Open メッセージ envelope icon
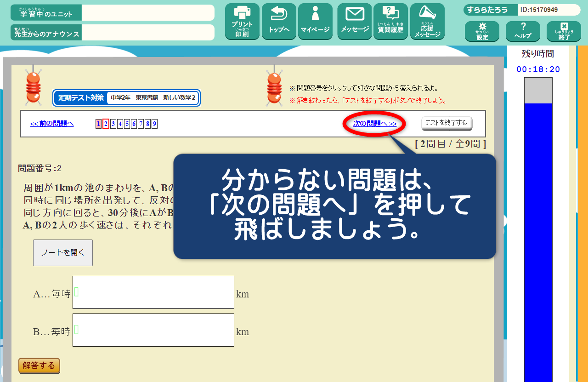The height and width of the screenshot is (382, 588). [355, 22]
